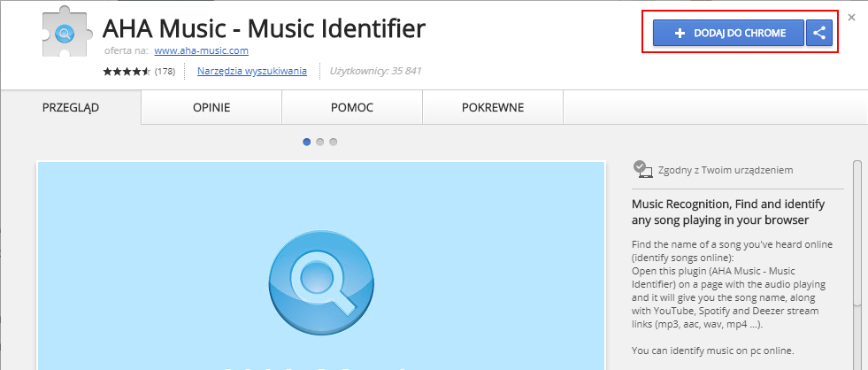Open the POMOC tab

(x=352, y=107)
